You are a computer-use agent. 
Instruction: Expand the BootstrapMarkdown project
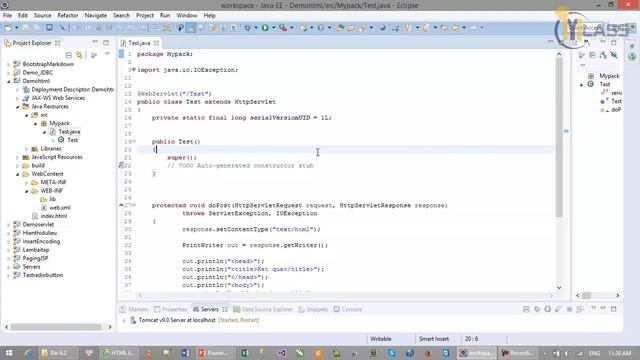click(9, 64)
